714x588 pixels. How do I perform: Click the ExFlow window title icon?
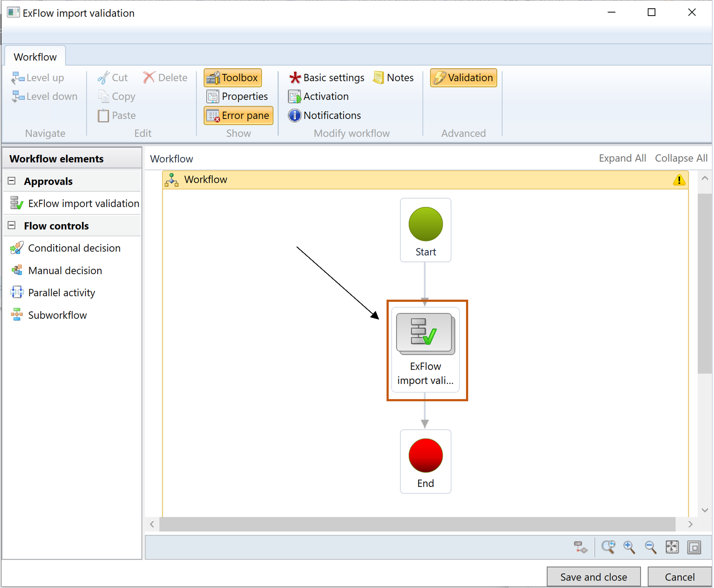13,13
